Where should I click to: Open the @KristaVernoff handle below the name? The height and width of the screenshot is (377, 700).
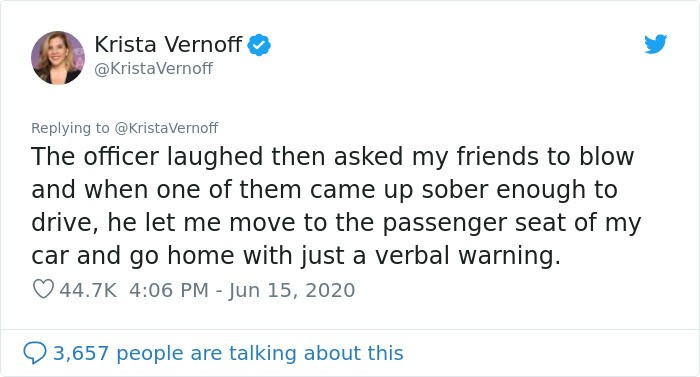[x=154, y=68]
